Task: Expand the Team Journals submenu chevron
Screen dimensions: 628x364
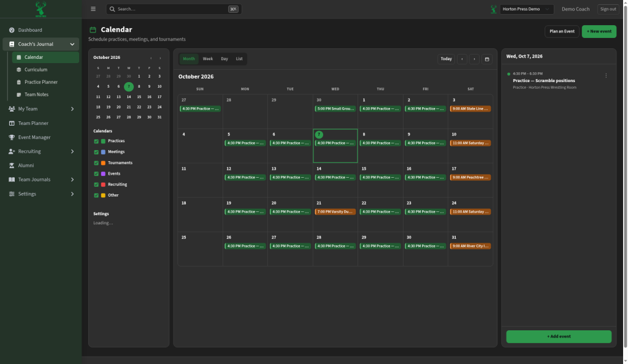Action: [72, 180]
